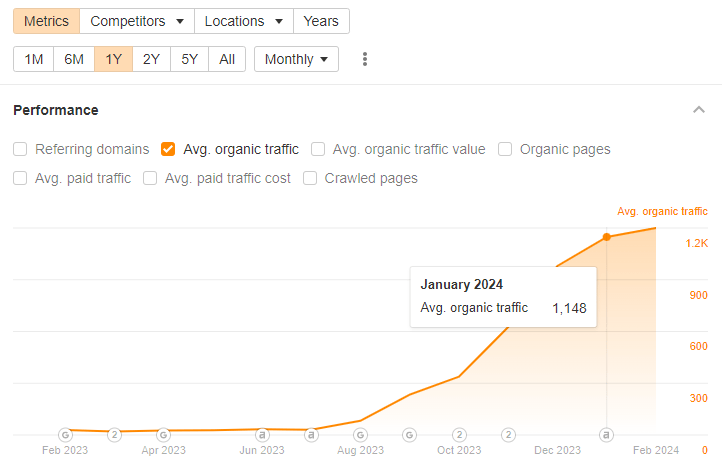Screen dimensions: 722x465
Task: Click the 'a' annotation marker near Jan 2024
Action: (x=606, y=435)
